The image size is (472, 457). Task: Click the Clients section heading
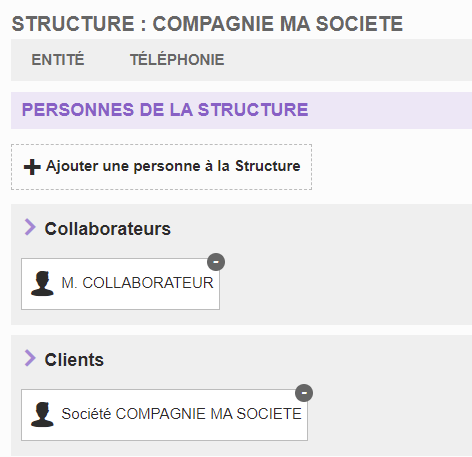click(x=74, y=360)
